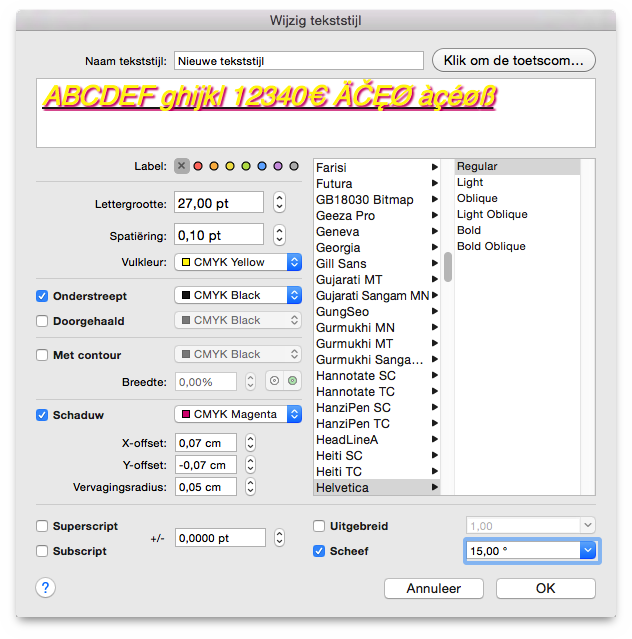Click the Spatiëring stepper arrows
Image resolution: width=632 pixels, height=639 pixels.
[x=279, y=235]
